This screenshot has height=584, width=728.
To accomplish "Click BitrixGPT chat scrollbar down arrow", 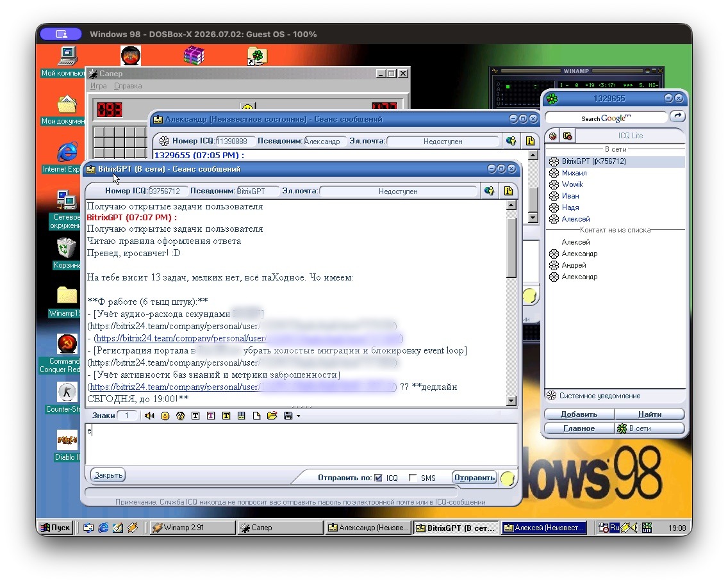I will (511, 401).
